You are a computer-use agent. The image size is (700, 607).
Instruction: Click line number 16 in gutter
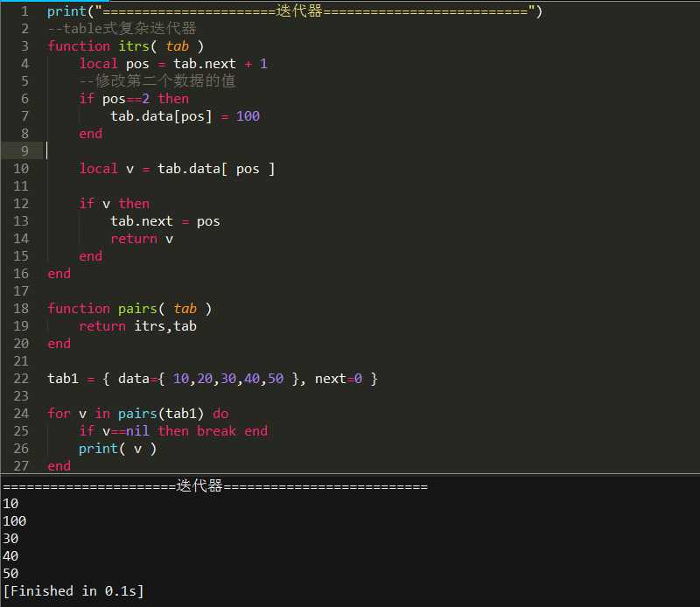pos(20,274)
